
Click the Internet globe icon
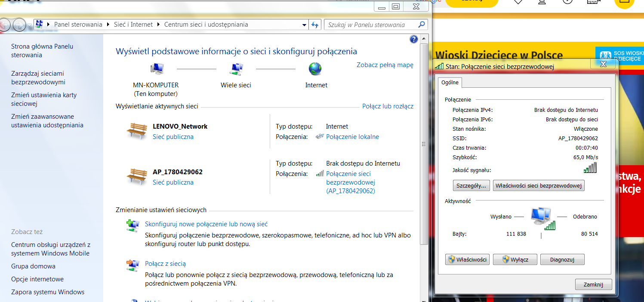(x=316, y=68)
